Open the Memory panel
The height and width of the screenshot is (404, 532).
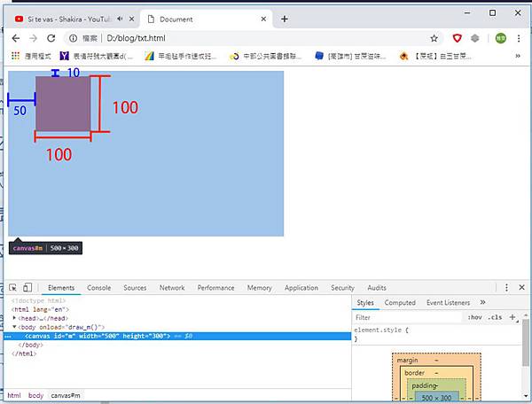259,288
